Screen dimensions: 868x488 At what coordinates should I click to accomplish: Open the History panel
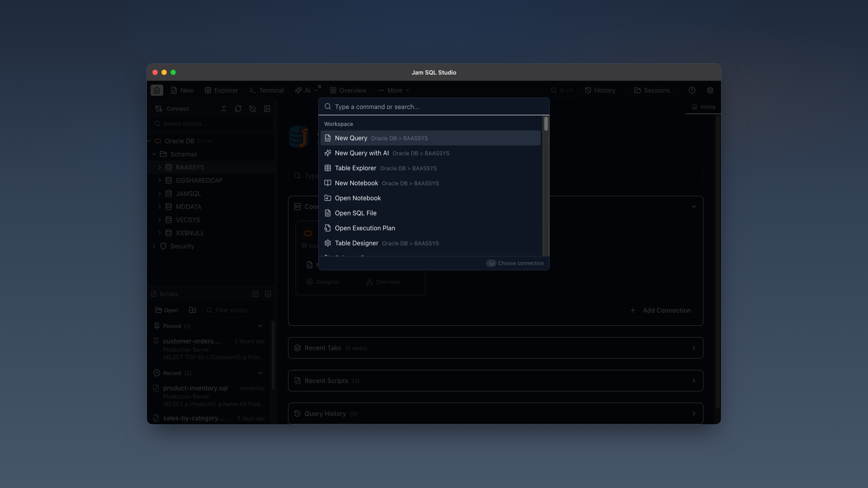pyautogui.click(x=600, y=90)
